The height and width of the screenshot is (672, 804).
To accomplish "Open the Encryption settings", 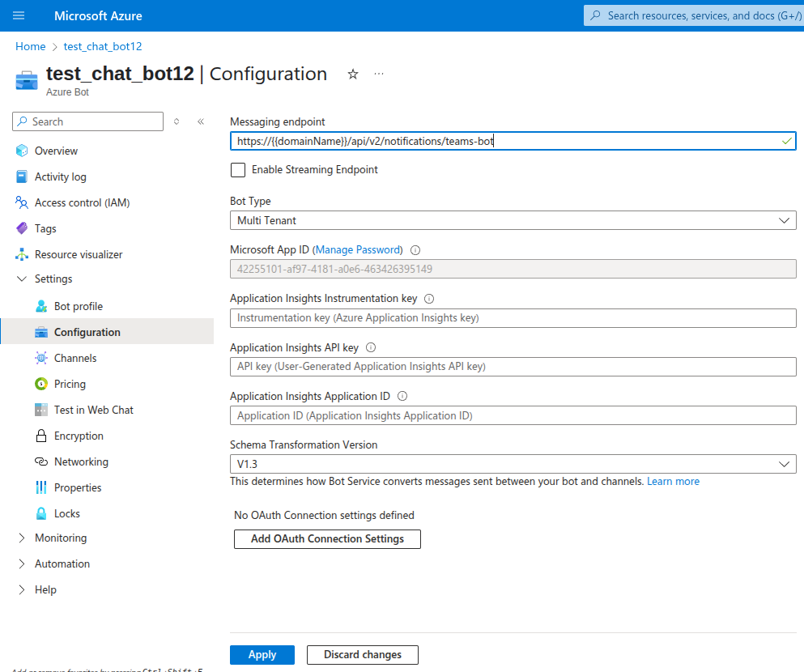I will [79, 436].
